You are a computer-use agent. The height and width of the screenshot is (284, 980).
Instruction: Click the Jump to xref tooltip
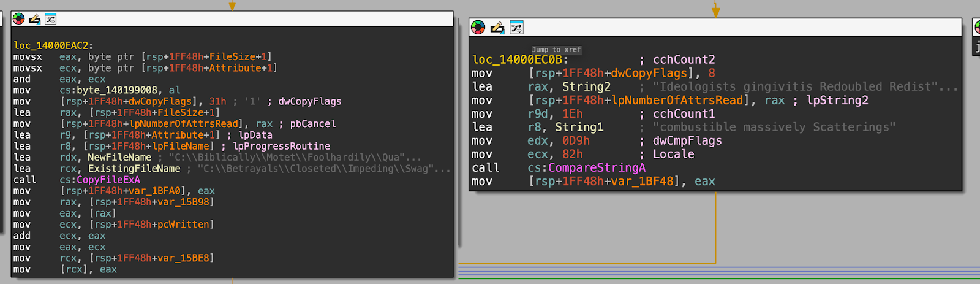[x=556, y=50]
